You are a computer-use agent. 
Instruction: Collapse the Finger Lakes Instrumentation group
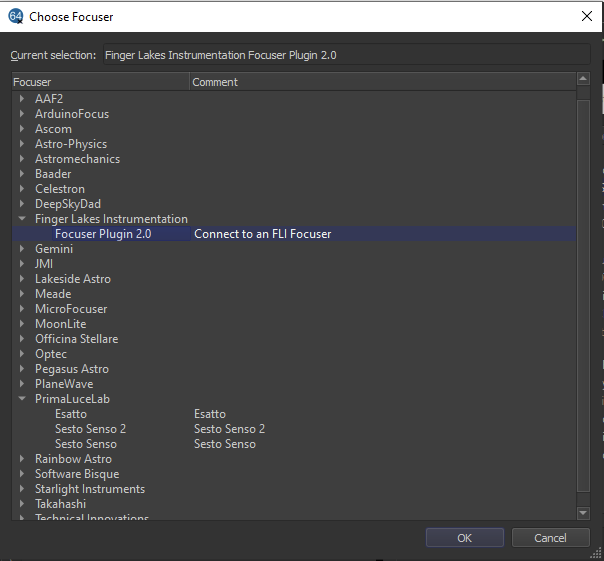[x=22, y=219]
